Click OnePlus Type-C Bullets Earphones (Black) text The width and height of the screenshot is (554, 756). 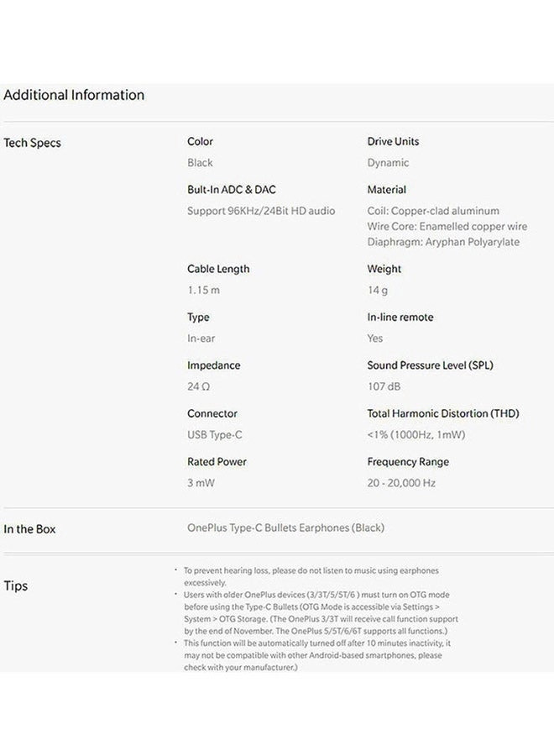285,528
